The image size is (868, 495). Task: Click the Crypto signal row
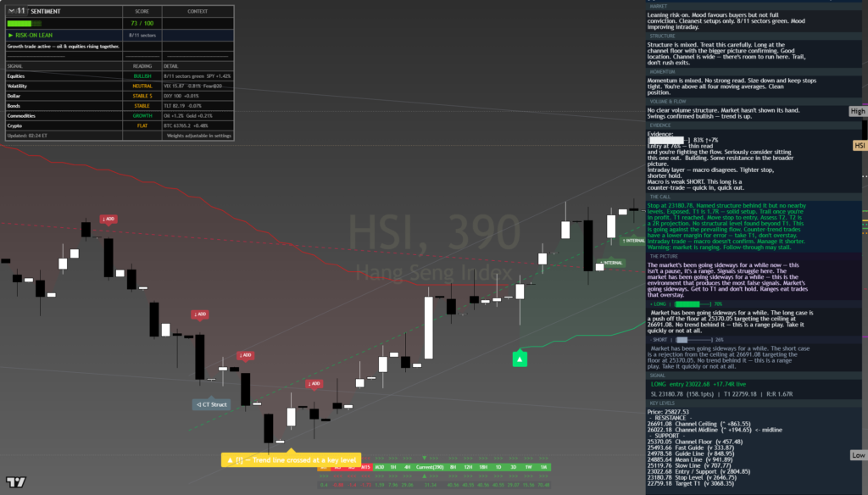click(x=120, y=125)
